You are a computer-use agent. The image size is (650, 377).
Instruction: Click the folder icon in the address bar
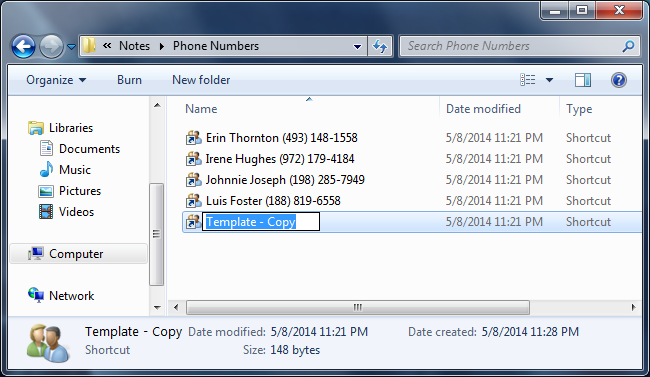89,46
